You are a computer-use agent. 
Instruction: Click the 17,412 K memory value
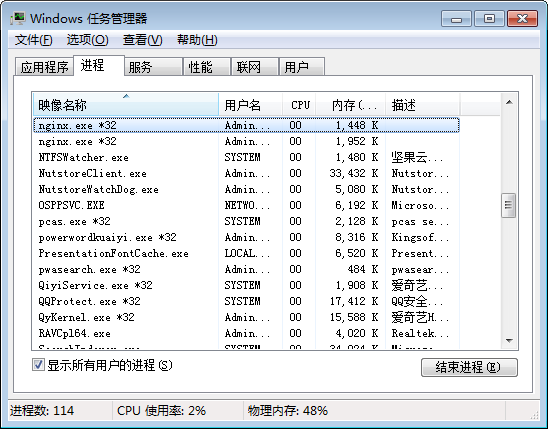[354, 301]
